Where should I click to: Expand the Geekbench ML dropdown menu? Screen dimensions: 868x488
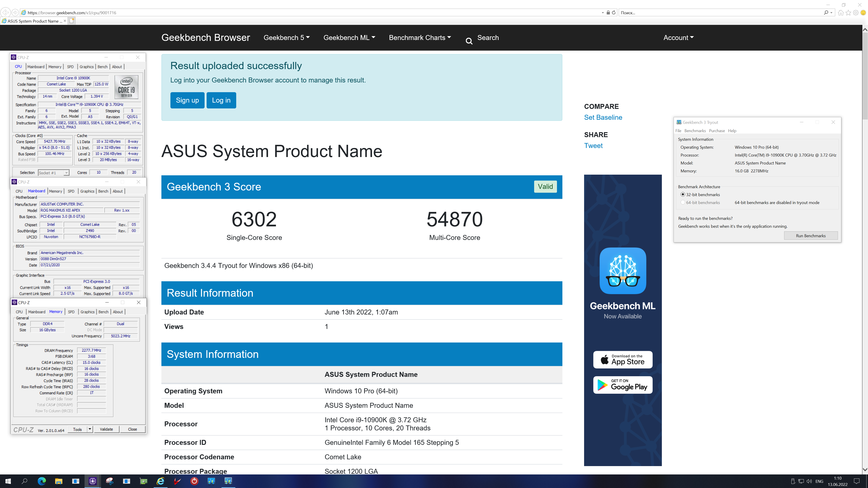coord(349,38)
